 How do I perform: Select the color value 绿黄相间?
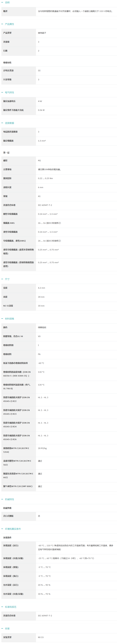[42, 328]
